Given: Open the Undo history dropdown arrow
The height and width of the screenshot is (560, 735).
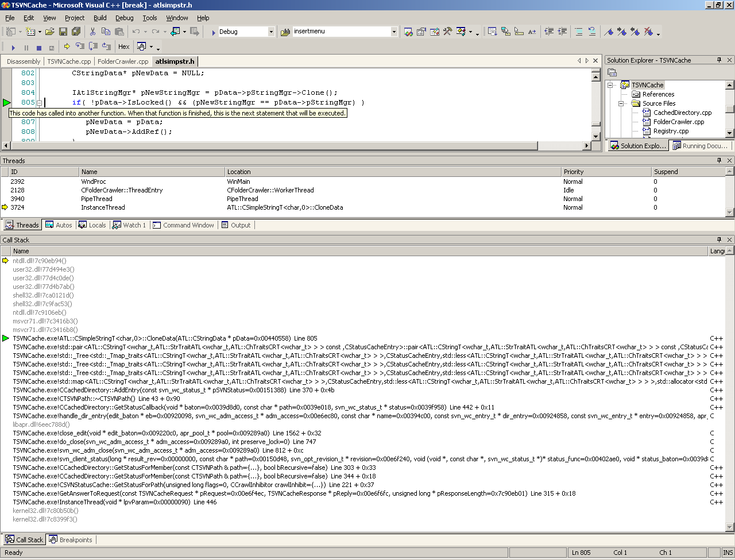Looking at the screenshot, I should click(x=145, y=32).
